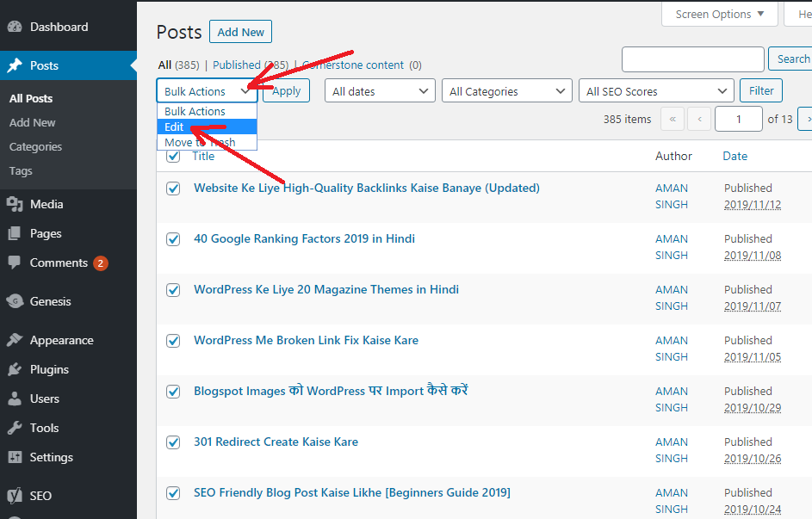
Task: Click the Add New button beside Posts heading
Action: [241, 32]
